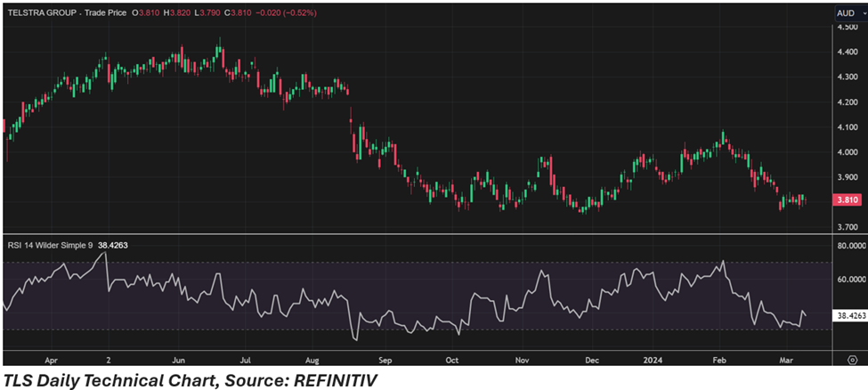Click the 4.500 price axis label

tap(846, 28)
